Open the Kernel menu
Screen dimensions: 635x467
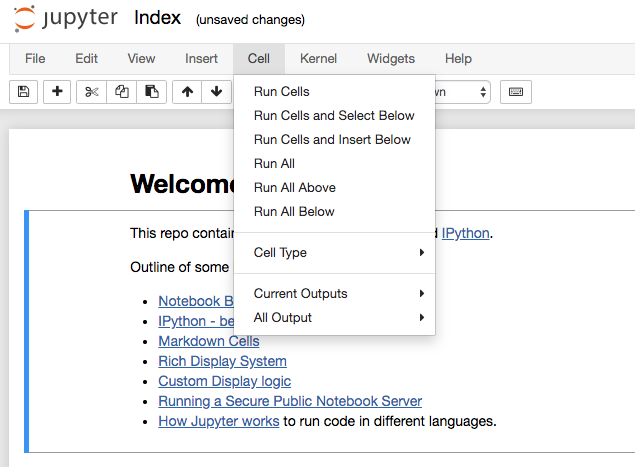point(318,59)
